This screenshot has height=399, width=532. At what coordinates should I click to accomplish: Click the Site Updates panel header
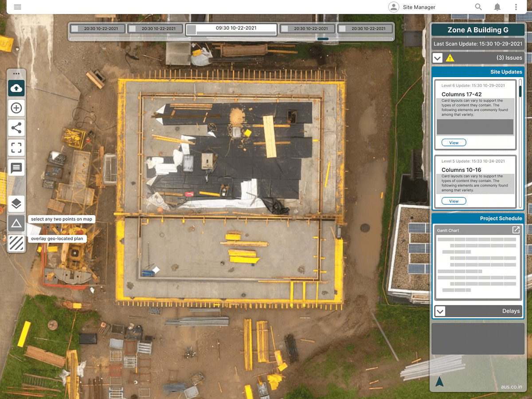[478, 72]
